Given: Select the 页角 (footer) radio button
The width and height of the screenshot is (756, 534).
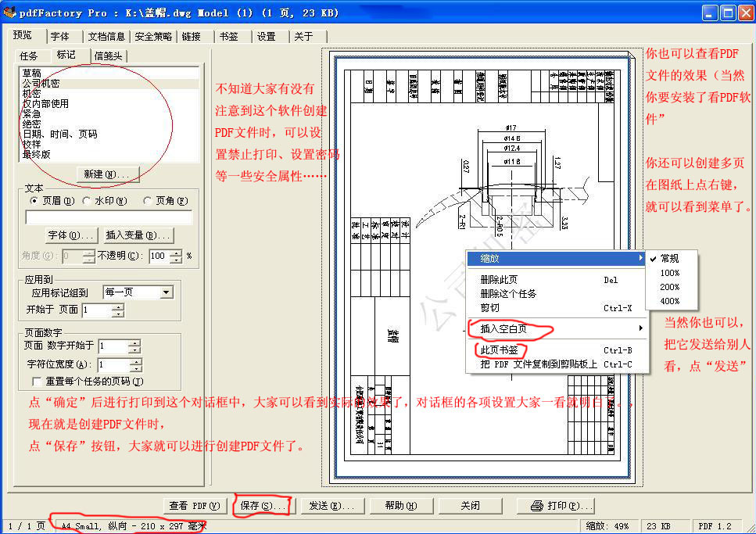Looking at the screenshot, I should point(148,200).
